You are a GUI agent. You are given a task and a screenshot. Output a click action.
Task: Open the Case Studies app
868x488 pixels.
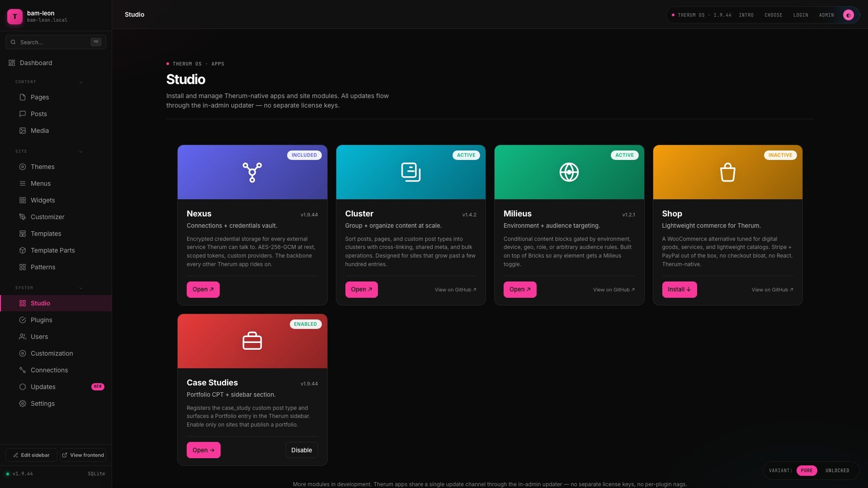(203, 450)
